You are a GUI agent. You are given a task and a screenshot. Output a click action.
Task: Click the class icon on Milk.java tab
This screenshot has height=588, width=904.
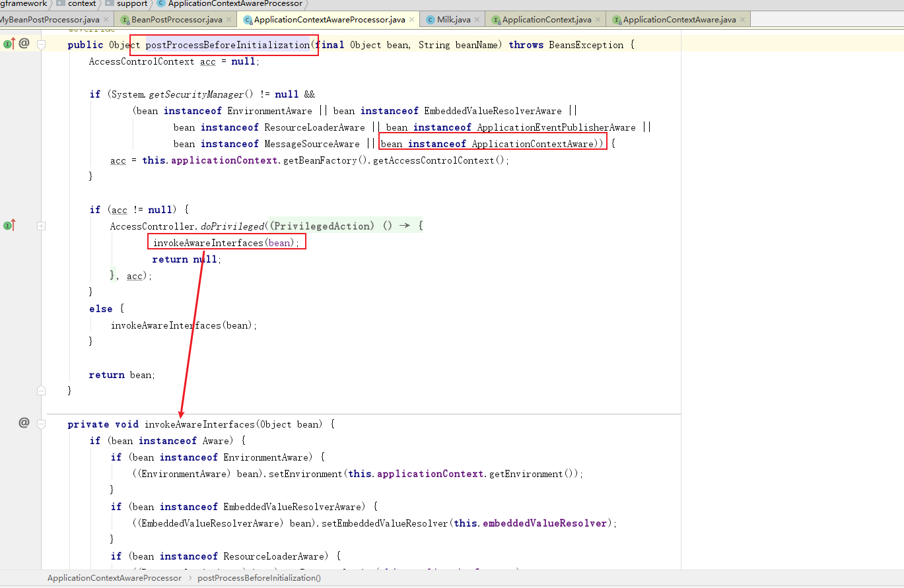[x=431, y=20]
